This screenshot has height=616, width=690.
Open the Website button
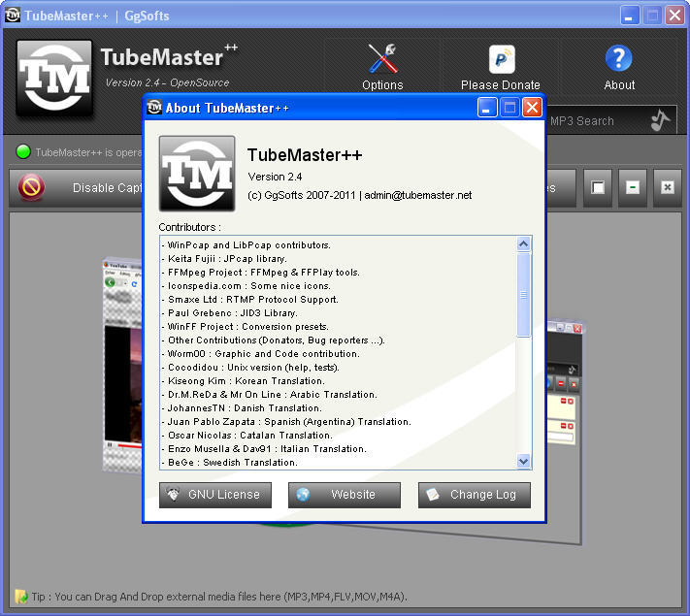pos(345,495)
